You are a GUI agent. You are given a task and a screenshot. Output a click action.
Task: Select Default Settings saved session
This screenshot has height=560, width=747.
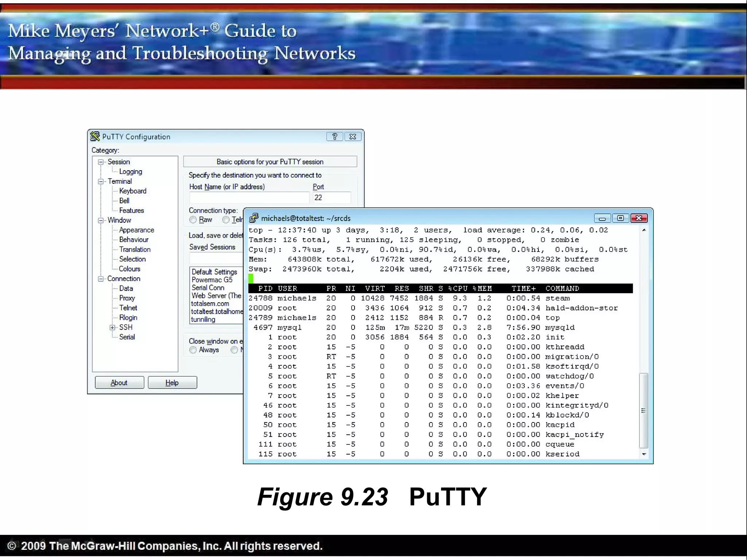point(214,272)
